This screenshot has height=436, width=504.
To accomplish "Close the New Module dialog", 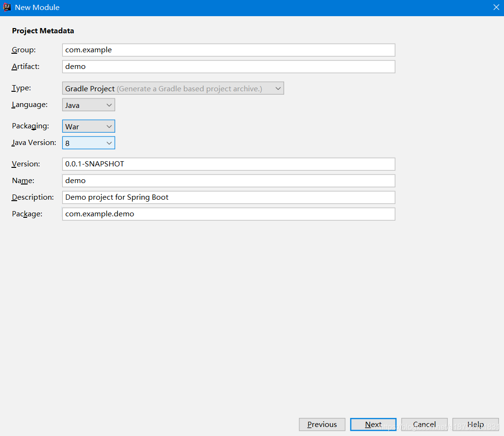I will (496, 8).
